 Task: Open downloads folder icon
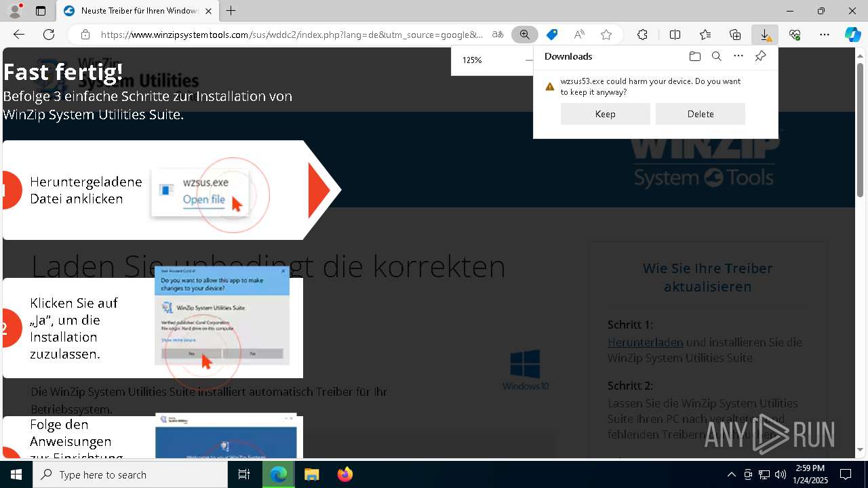coord(694,56)
